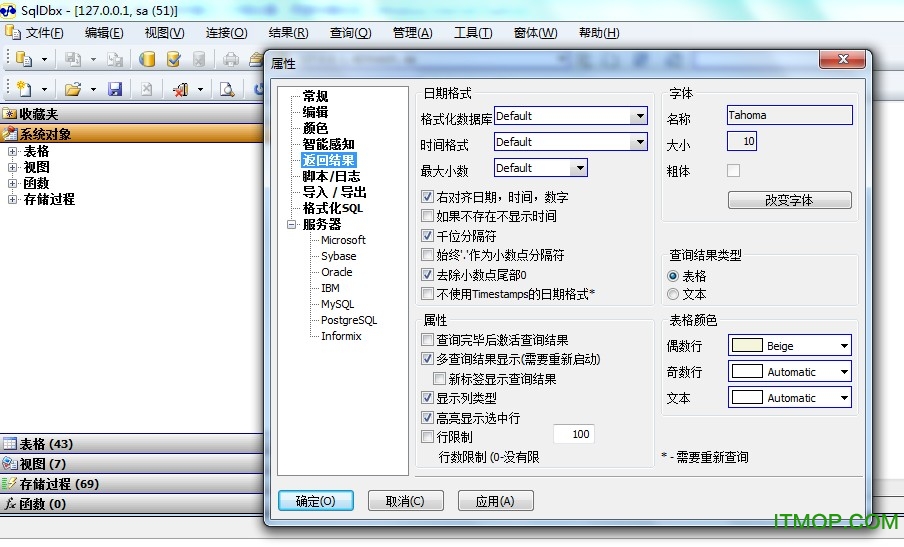This screenshot has width=904, height=547.
Task: Click the 表格 (43) table icon
Action: click(10, 443)
